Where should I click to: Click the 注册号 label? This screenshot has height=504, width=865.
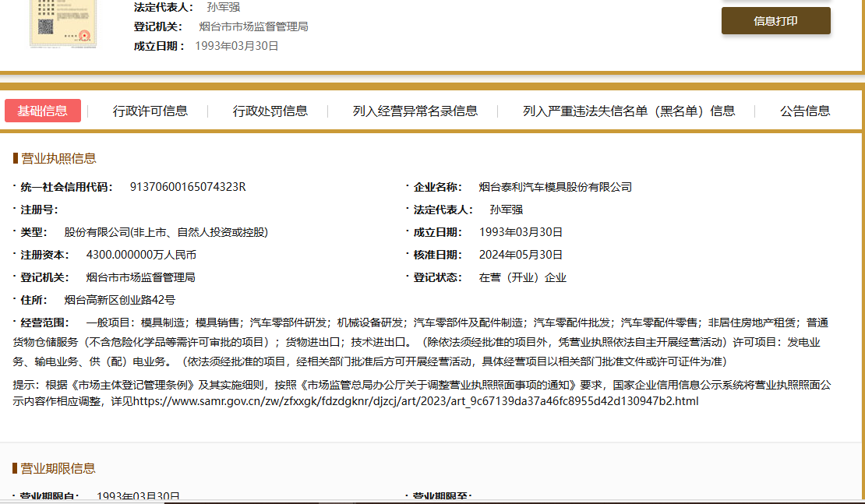pos(39,210)
